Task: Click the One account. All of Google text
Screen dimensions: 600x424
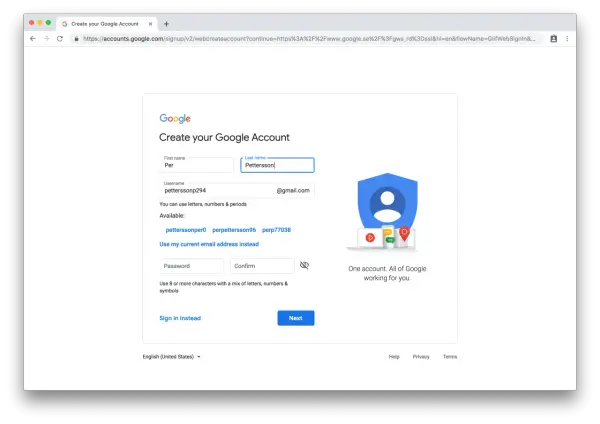Action: point(387,273)
